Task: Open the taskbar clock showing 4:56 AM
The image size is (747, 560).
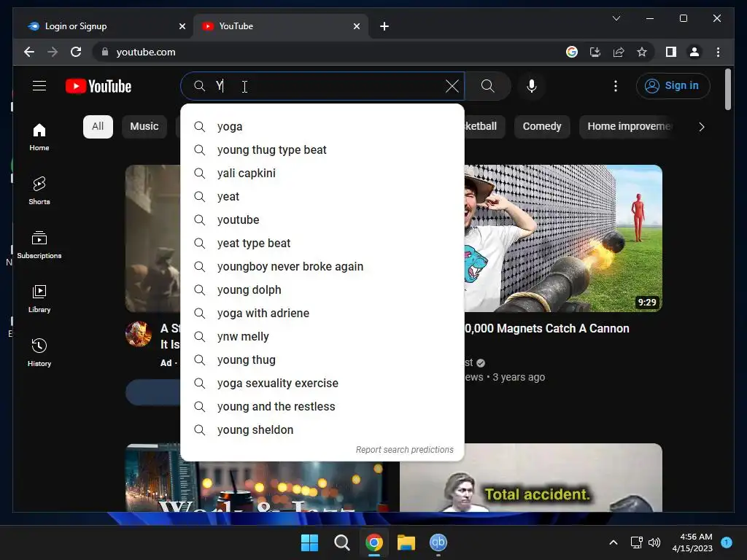Action: click(x=692, y=542)
